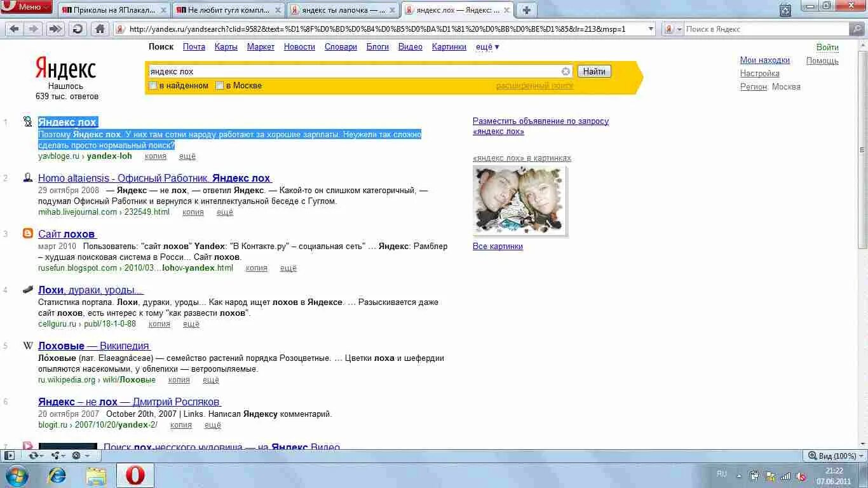Click the Wikipedia W favicon
The image size is (868, 488).
(28, 346)
